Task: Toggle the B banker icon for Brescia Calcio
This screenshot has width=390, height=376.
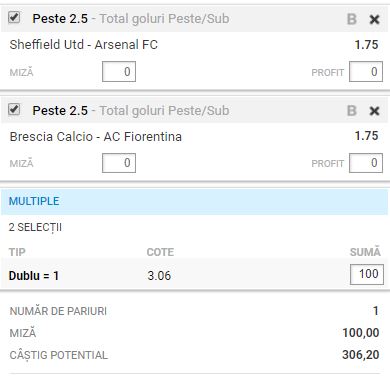Action: 352,111
